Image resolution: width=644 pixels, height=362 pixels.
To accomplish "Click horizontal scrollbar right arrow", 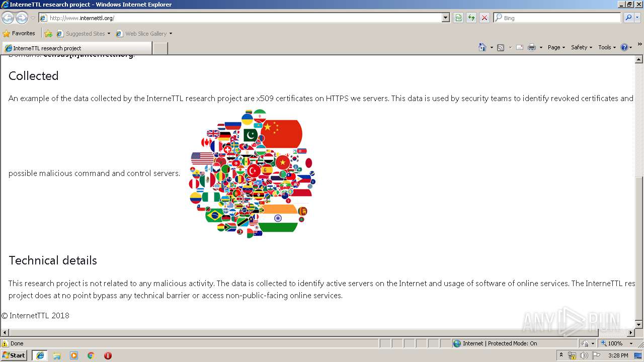I will 631,333.
